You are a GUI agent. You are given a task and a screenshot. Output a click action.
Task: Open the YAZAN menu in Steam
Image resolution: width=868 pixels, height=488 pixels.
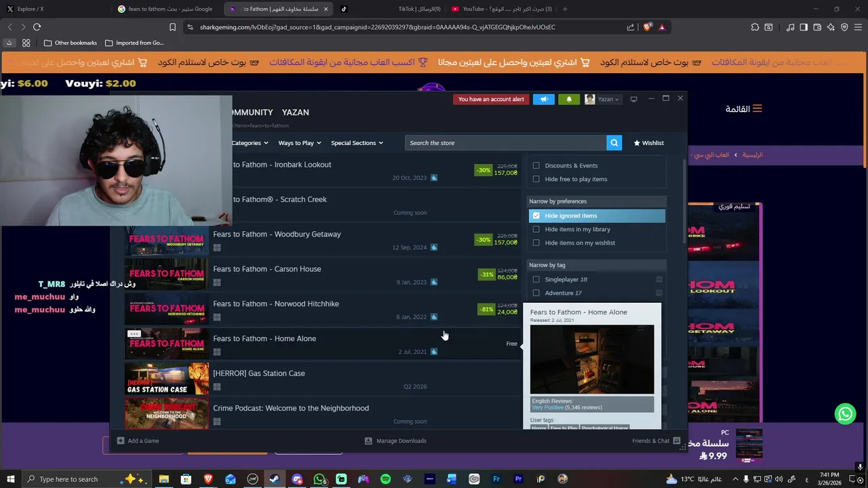[295, 113]
